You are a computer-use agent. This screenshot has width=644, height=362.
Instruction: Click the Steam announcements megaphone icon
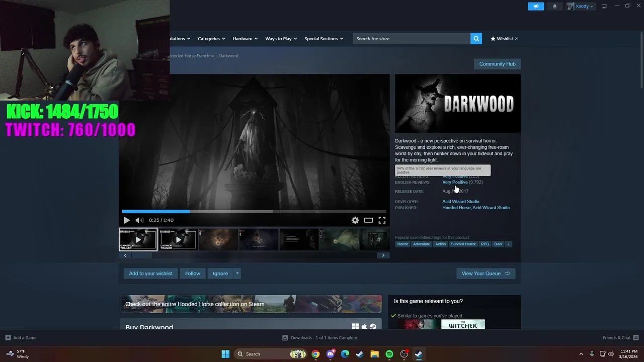click(x=536, y=6)
